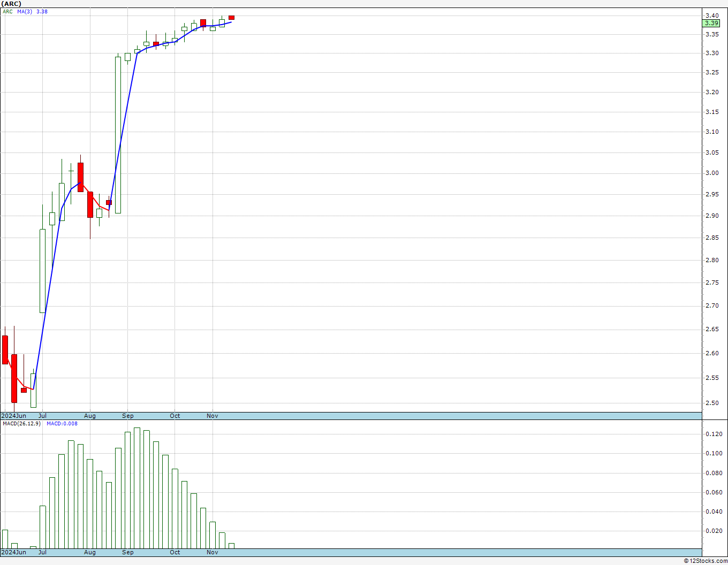Click the 0.120 MACD axis label
Screen dimensions: 728x565
coord(714,434)
